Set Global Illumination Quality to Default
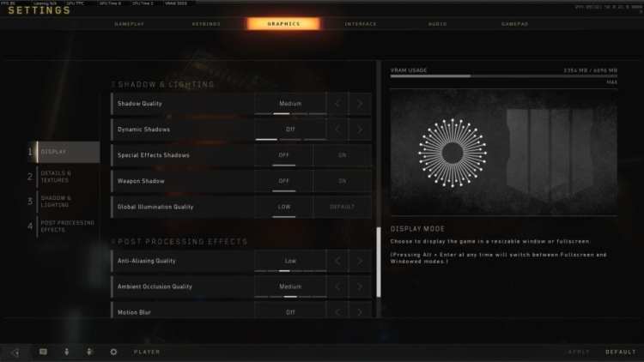The image size is (644, 362). [342, 207]
